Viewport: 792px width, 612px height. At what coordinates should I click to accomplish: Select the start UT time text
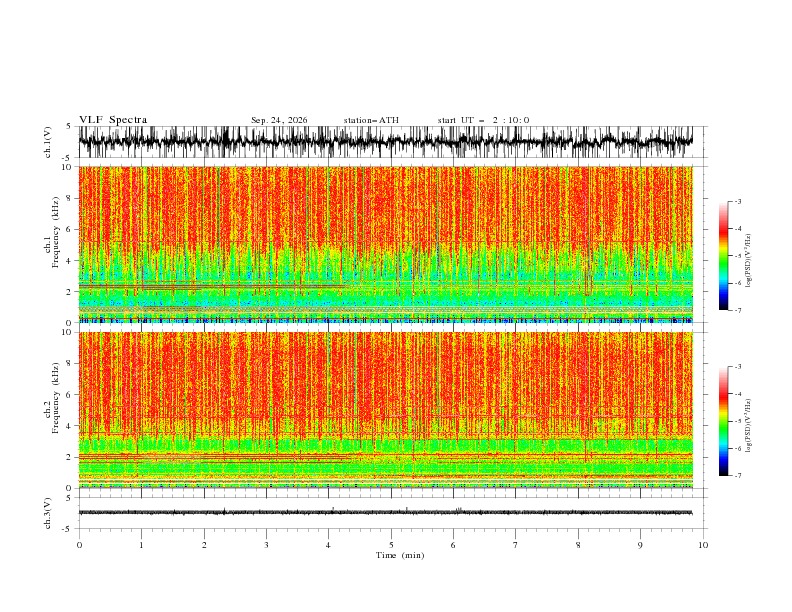coord(483,120)
